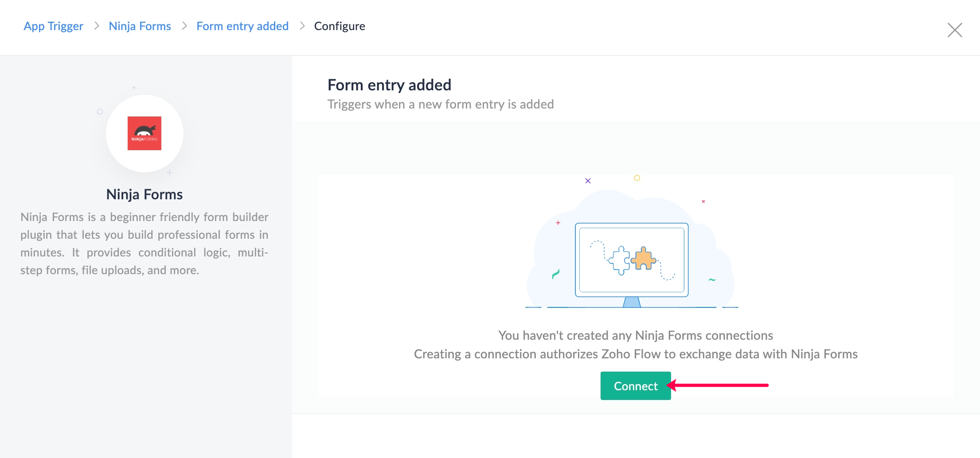Click the bold Form entry added heading
This screenshot has width=980, height=458.
click(389, 85)
